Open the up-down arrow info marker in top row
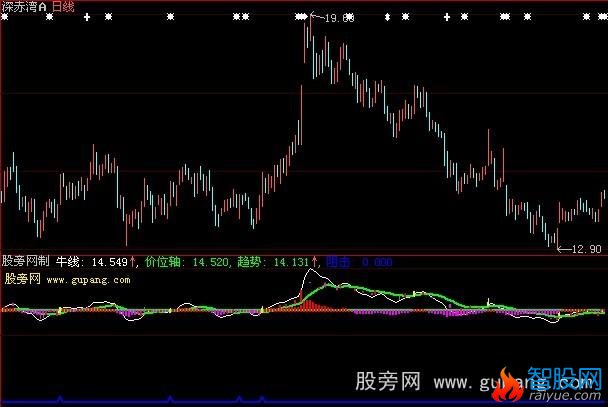Viewport: 608px width, 407px height. (387, 17)
